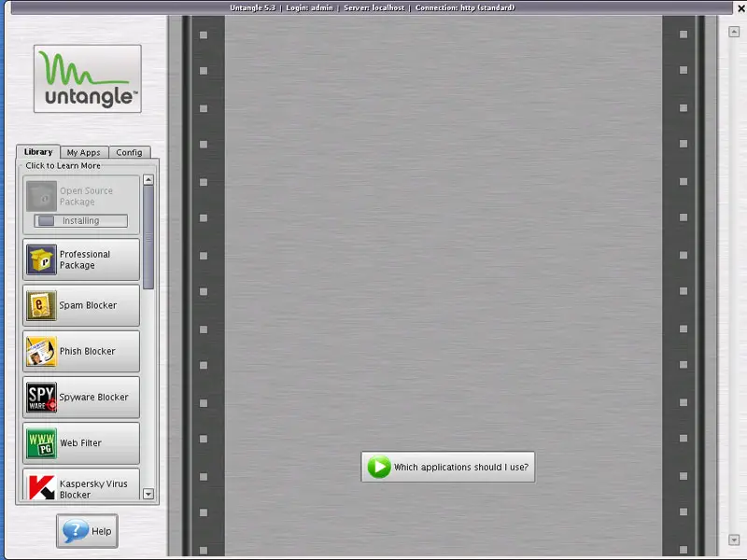Click 'Which applications should I use?' button
Image resolution: width=747 pixels, height=560 pixels.
click(448, 467)
